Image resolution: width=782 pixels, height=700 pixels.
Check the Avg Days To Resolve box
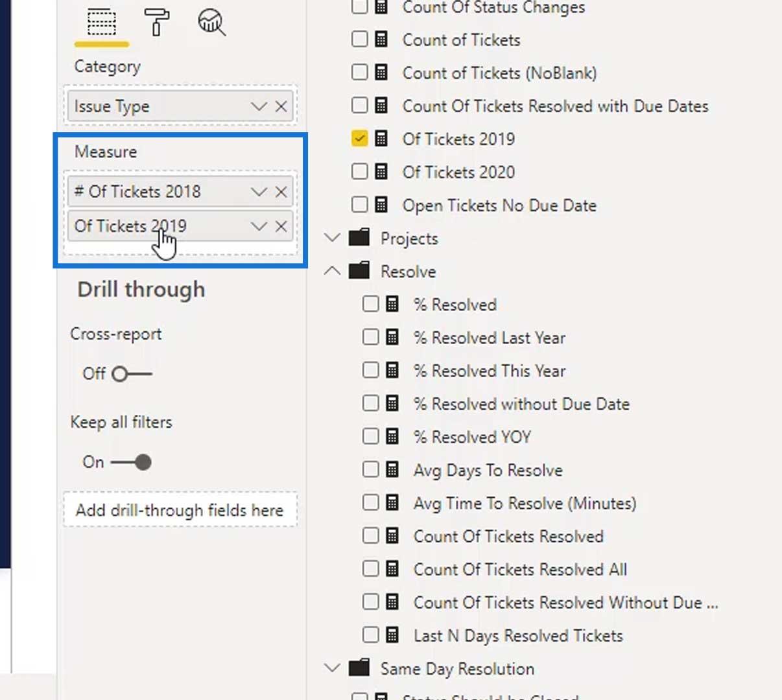[370, 469]
